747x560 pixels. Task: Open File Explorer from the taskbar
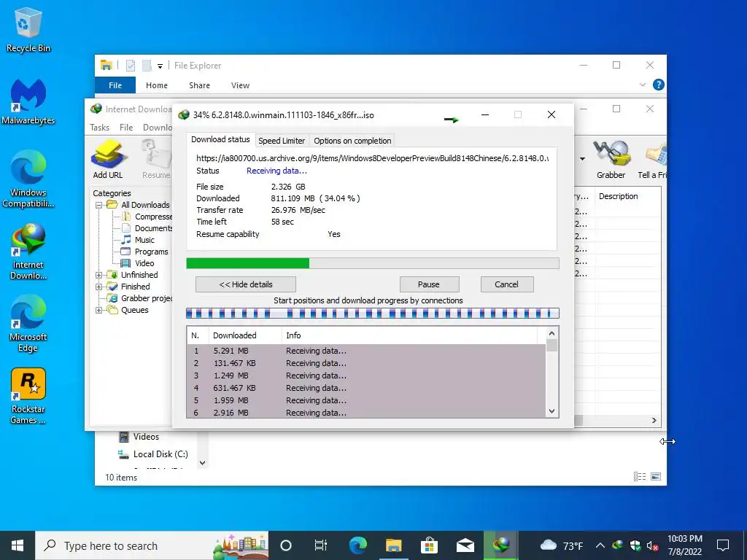click(394, 545)
